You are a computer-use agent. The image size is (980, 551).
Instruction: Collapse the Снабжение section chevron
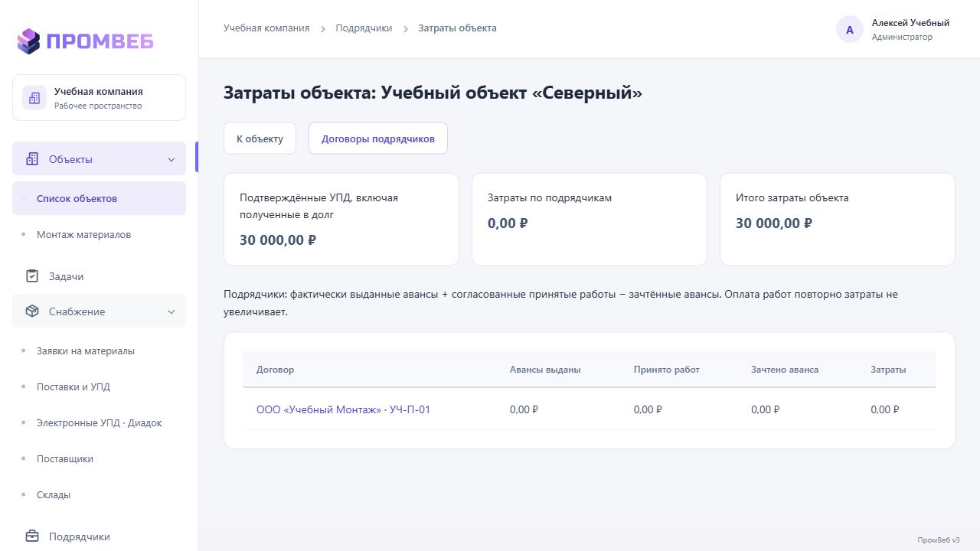(x=171, y=311)
